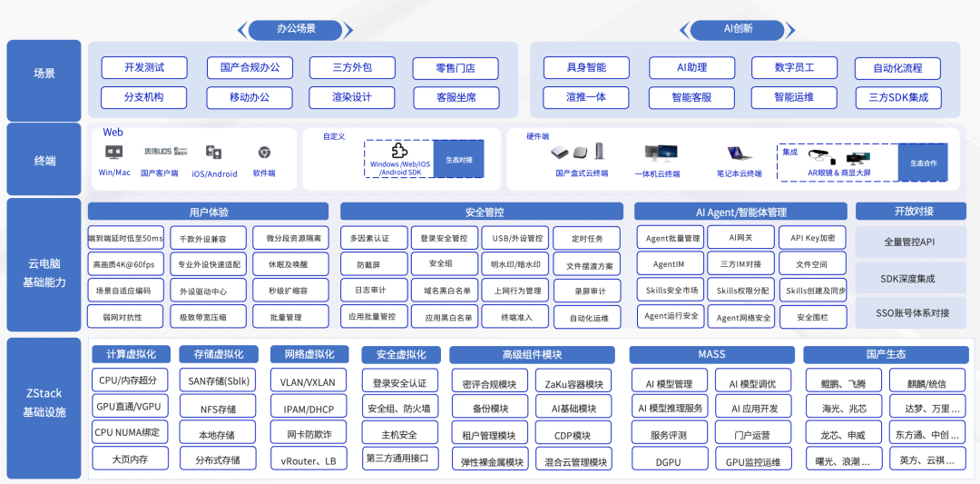
Task: Click the VLAN/VXLAN box
Action: [x=309, y=382]
